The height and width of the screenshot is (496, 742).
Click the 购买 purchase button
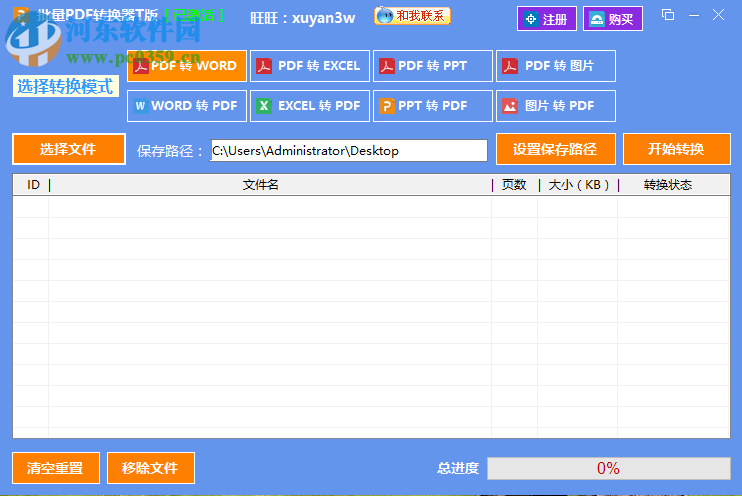(613, 19)
